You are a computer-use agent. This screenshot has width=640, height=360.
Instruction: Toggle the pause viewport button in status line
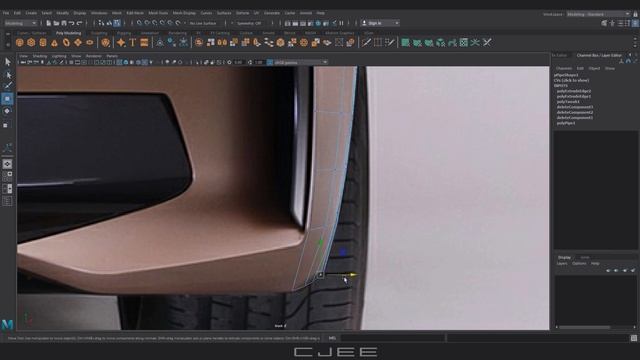[341, 23]
